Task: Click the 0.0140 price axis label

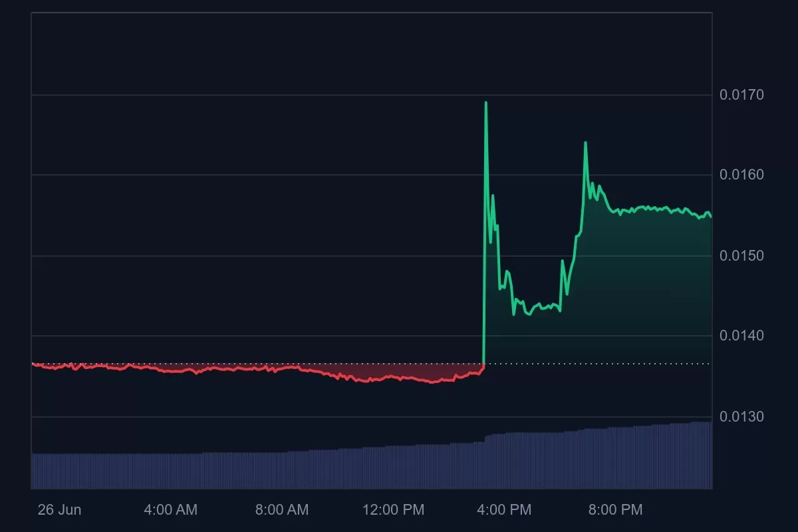Action: (741, 336)
